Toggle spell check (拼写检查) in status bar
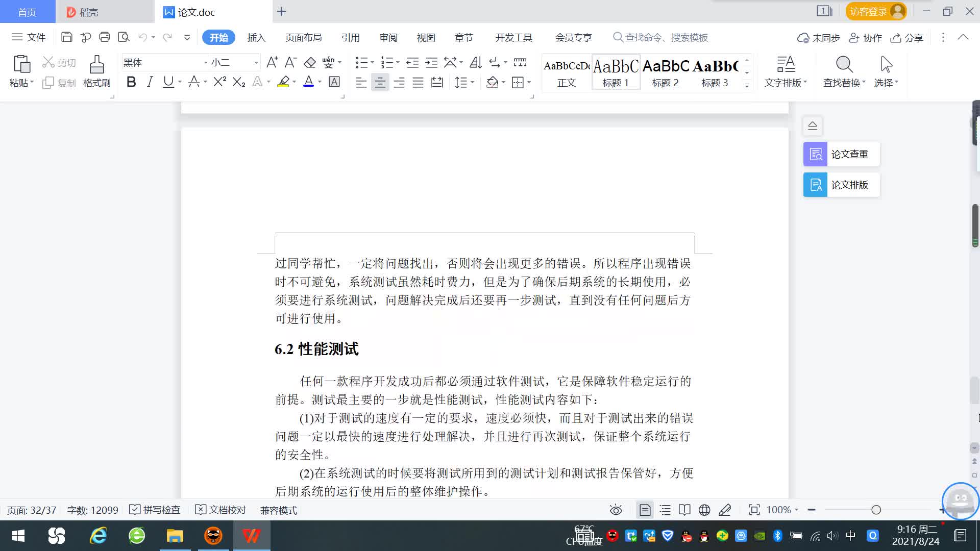The height and width of the screenshot is (551, 980). pyautogui.click(x=155, y=510)
